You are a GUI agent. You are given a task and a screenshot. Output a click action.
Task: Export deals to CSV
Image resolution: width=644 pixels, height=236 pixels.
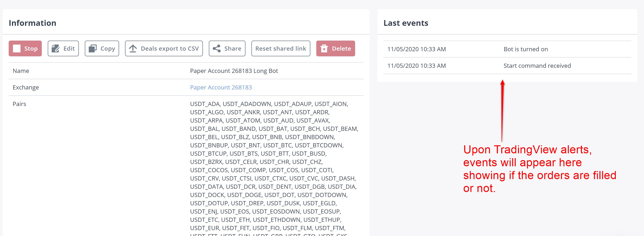tap(164, 48)
